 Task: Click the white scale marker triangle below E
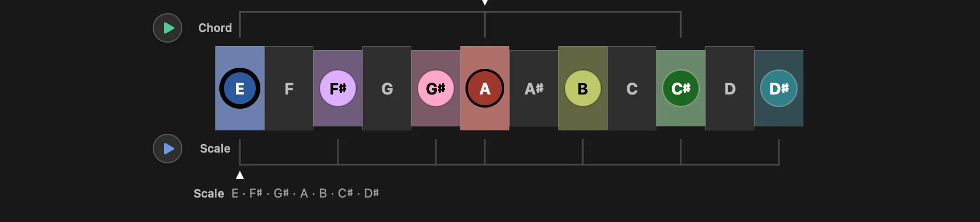(240, 175)
